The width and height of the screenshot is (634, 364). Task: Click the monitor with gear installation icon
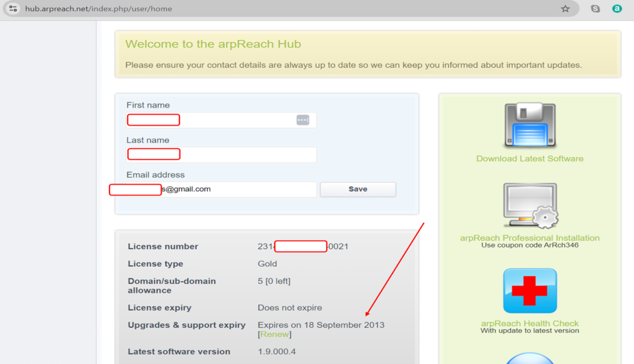(x=531, y=206)
